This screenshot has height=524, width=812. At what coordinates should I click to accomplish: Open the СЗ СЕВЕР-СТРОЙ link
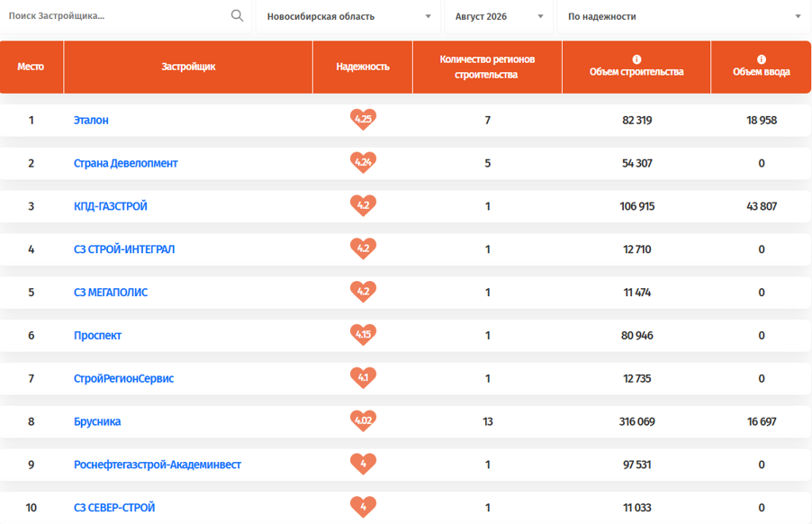[114, 507]
